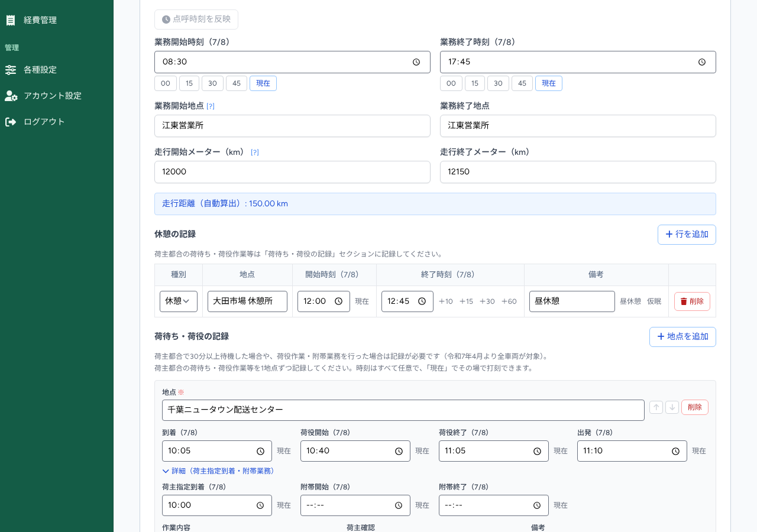The width and height of the screenshot is (757, 532).
Task: Click 現在 beside 荷役終了 time
Action: click(x=561, y=451)
